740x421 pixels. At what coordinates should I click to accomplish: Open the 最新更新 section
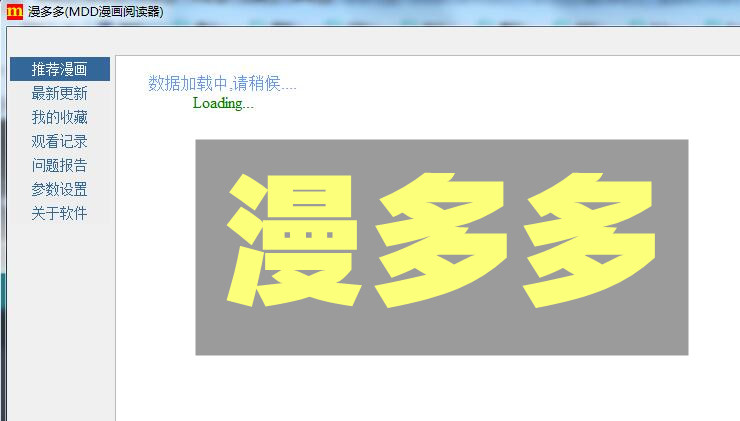click(x=60, y=93)
